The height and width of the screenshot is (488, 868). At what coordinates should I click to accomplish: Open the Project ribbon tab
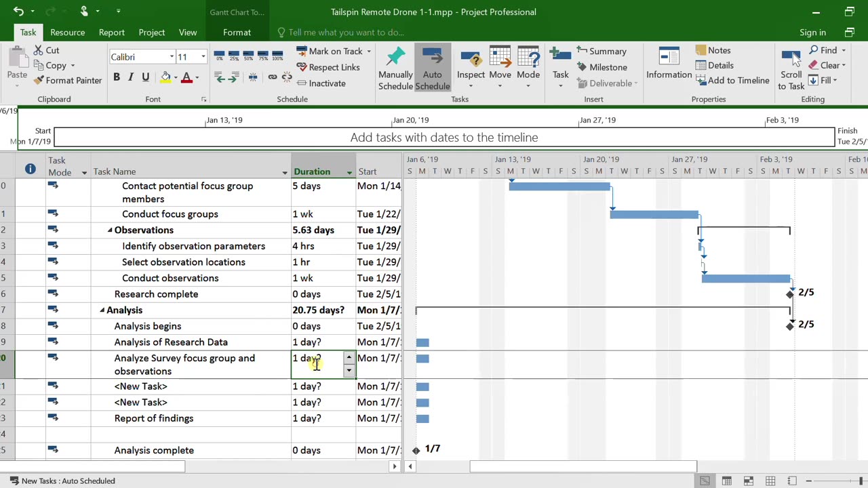(x=151, y=32)
